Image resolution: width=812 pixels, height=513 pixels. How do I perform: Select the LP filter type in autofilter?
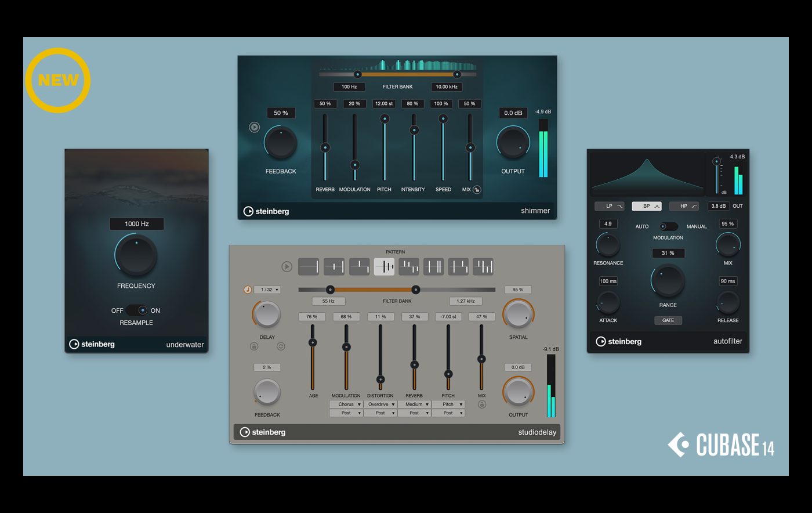[x=610, y=206]
